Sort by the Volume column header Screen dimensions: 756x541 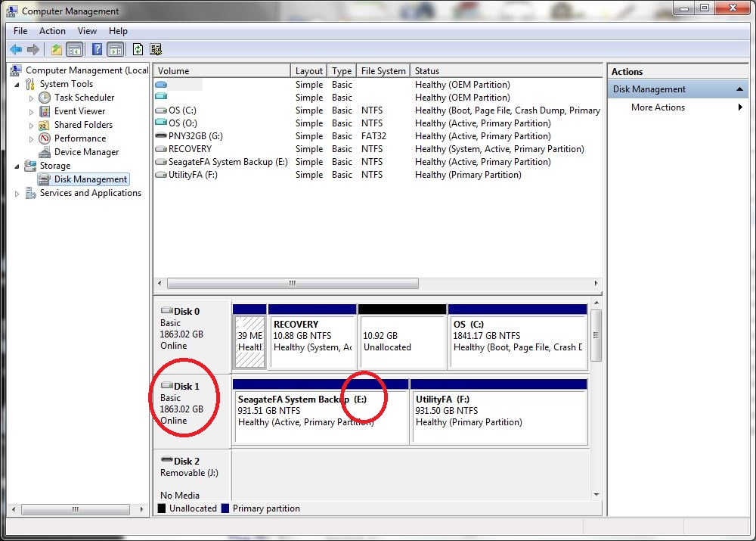[x=222, y=71]
